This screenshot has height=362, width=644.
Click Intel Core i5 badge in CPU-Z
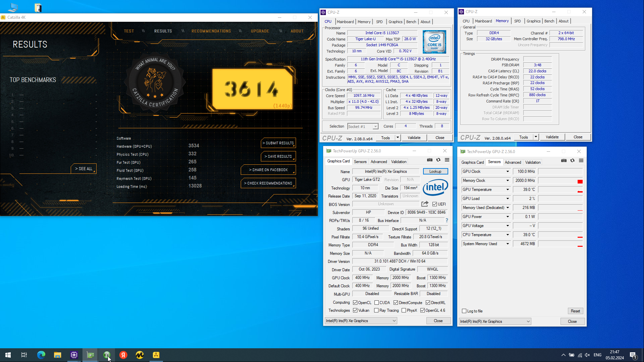434,42
